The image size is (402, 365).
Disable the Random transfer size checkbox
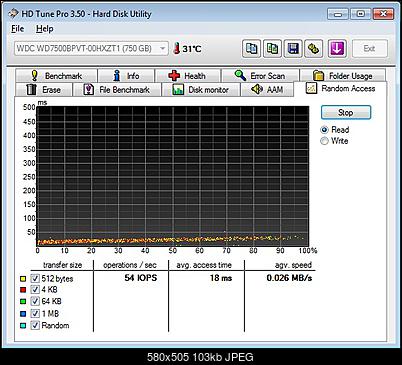[35, 325]
